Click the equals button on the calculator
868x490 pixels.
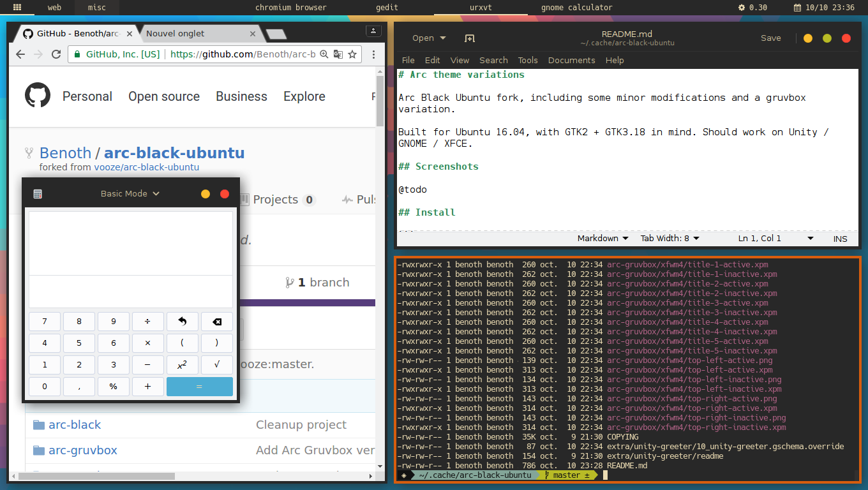click(200, 387)
